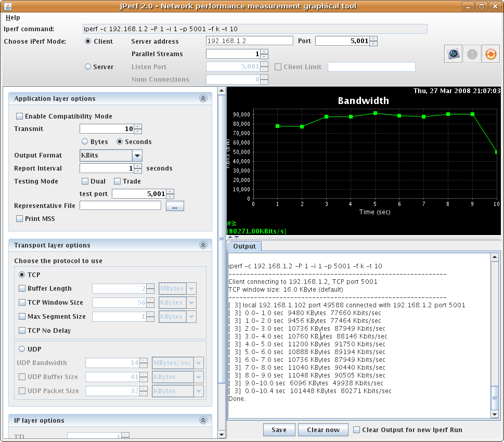
Task: Click output pane scroll down arrow
Action: point(495,414)
